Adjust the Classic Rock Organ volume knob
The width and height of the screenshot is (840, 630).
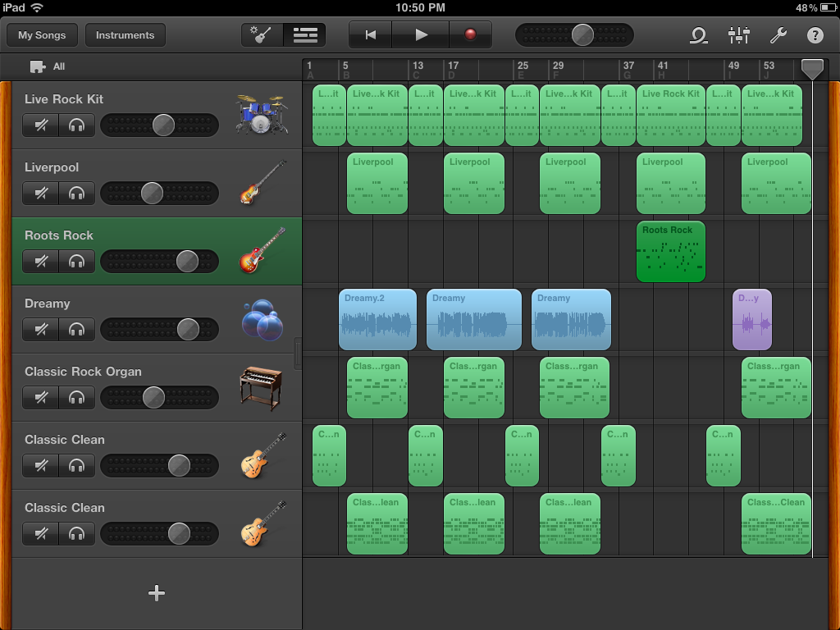pos(153,398)
